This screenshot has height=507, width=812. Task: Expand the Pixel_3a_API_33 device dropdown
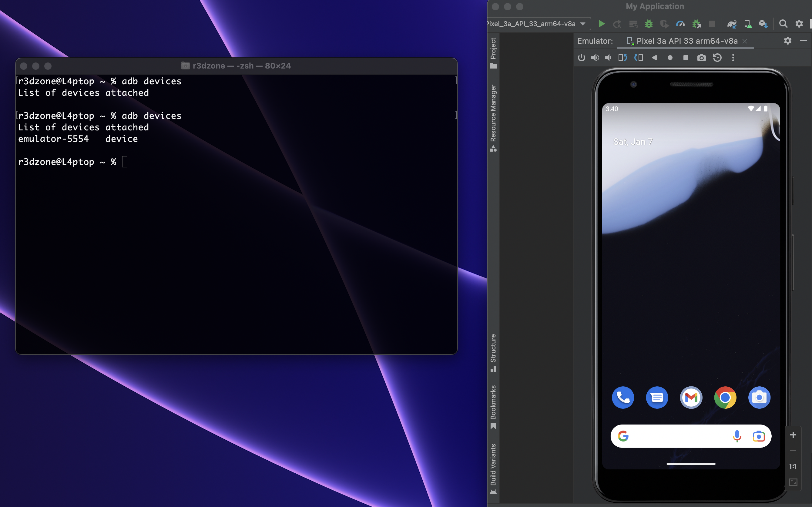[583, 24]
